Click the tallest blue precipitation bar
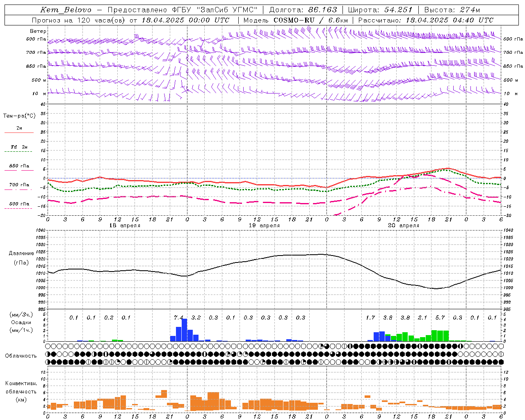This screenshot has width=525, height=420. tap(185, 330)
